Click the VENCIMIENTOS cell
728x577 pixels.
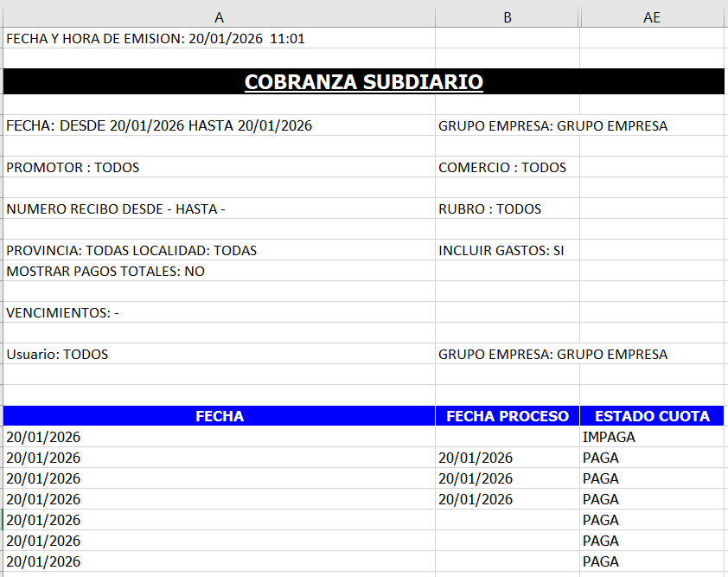(x=62, y=313)
